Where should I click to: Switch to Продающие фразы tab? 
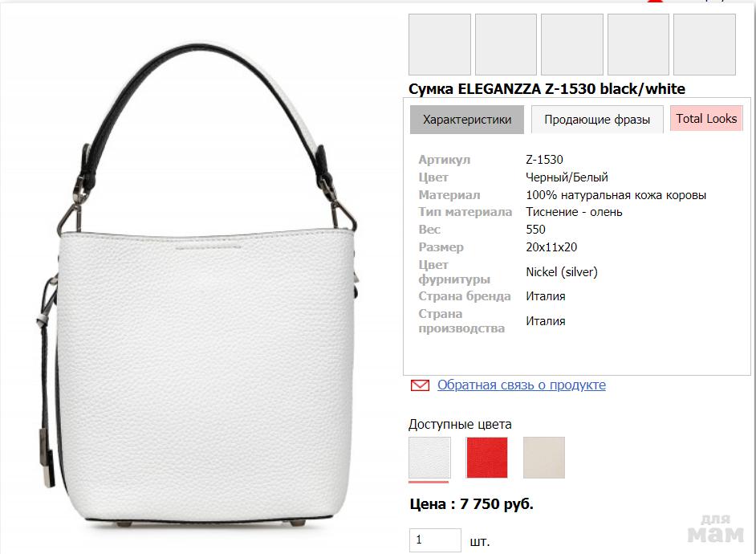[597, 120]
